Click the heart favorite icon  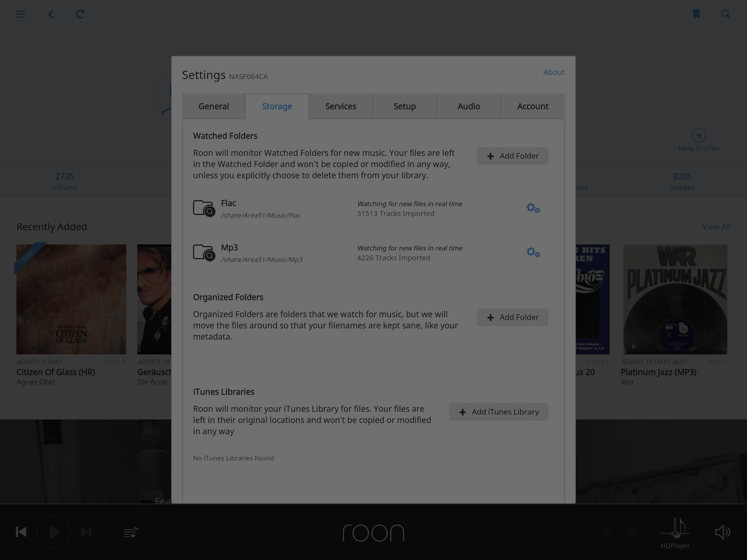click(x=607, y=532)
